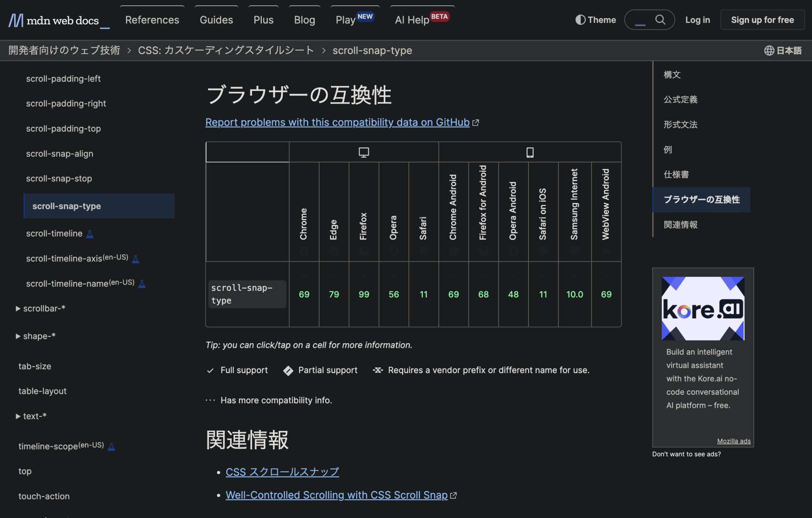Click the Mozilla ads link
This screenshot has height=518, width=812.
point(734,441)
